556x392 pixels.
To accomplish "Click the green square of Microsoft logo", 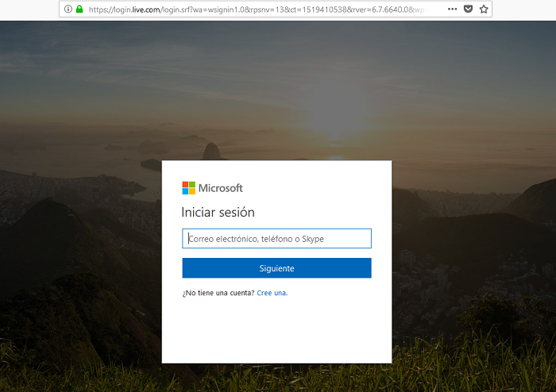I will [x=191, y=185].
